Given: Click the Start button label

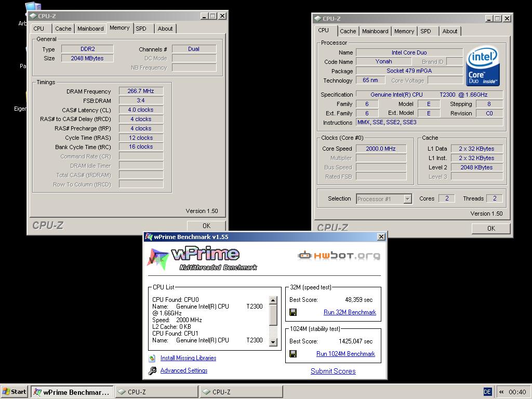Looking at the screenshot, I should [18, 392].
